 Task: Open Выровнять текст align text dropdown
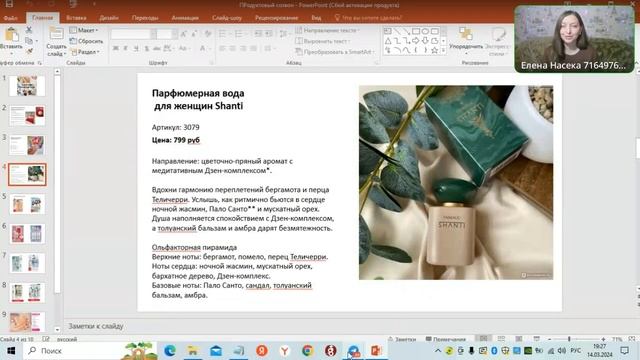click(x=323, y=41)
